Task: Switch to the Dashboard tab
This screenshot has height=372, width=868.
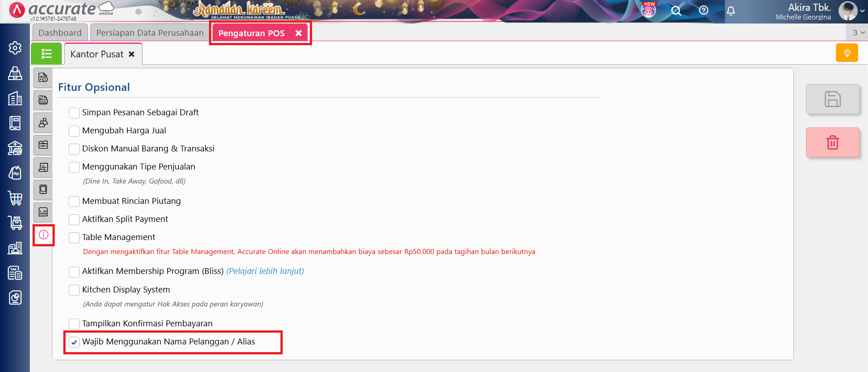Action: coord(60,33)
